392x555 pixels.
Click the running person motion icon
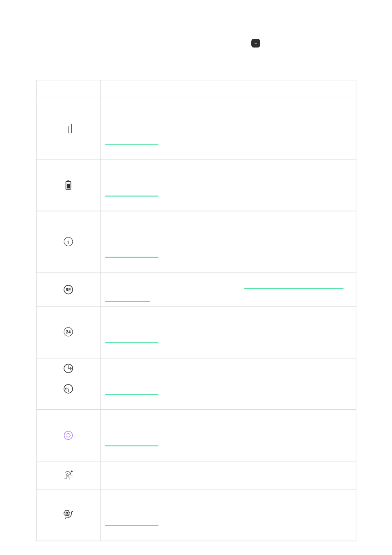pyautogui.click(x=68, y=475)
